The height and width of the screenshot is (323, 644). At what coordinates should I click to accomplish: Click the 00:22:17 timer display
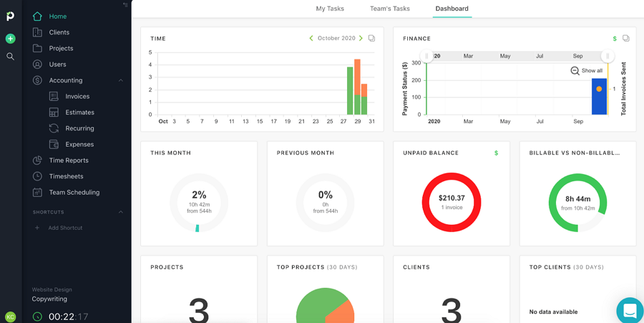[68, 317]
